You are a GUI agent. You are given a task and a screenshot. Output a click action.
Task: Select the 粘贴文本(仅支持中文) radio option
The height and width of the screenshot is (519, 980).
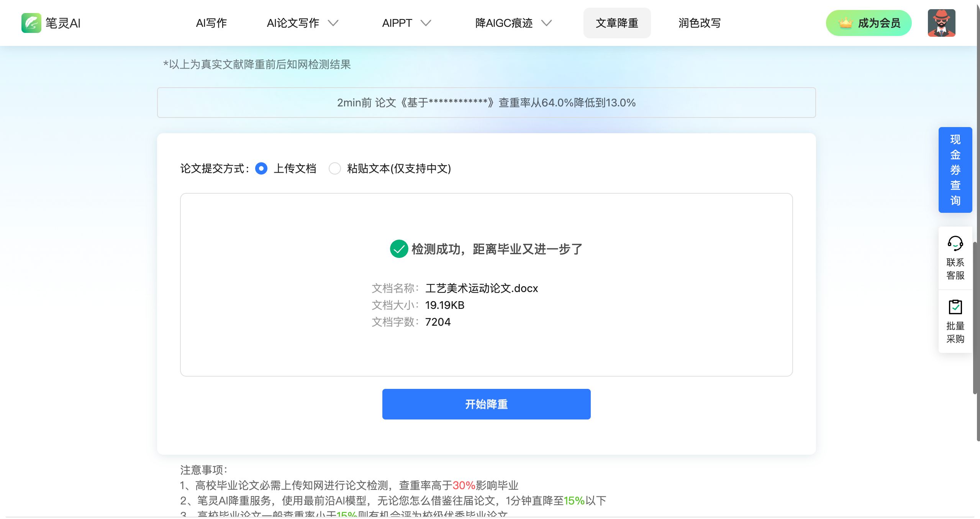(335, 168)
